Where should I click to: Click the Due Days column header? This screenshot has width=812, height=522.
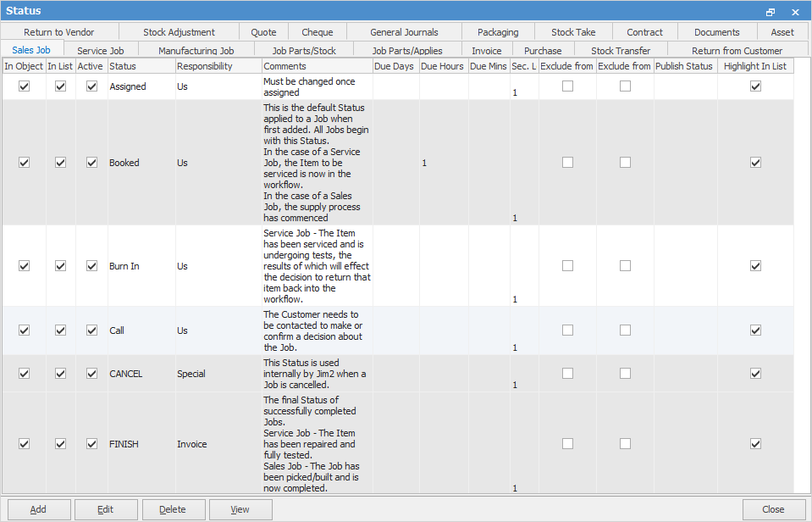(x=396, y=66)
